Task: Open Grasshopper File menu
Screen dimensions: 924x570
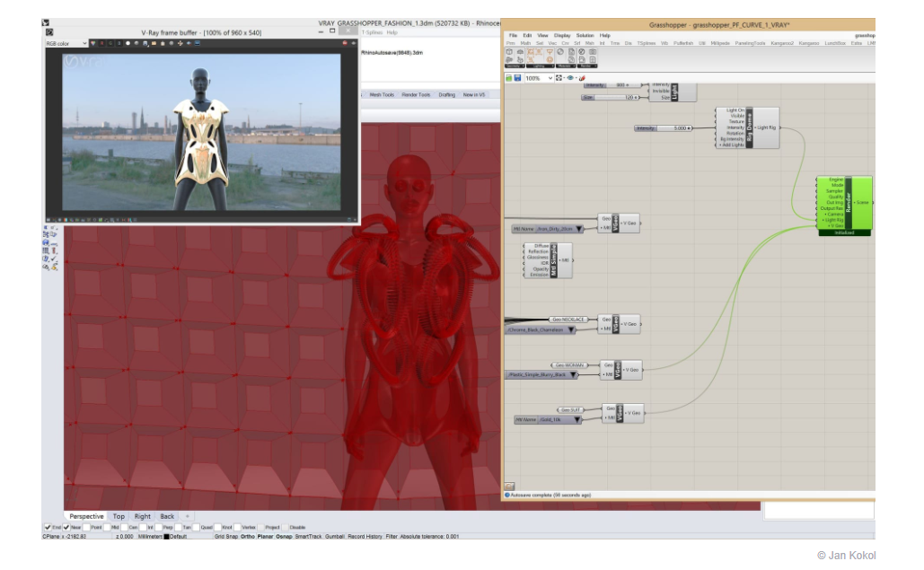Action: click(x=513, y=35)
